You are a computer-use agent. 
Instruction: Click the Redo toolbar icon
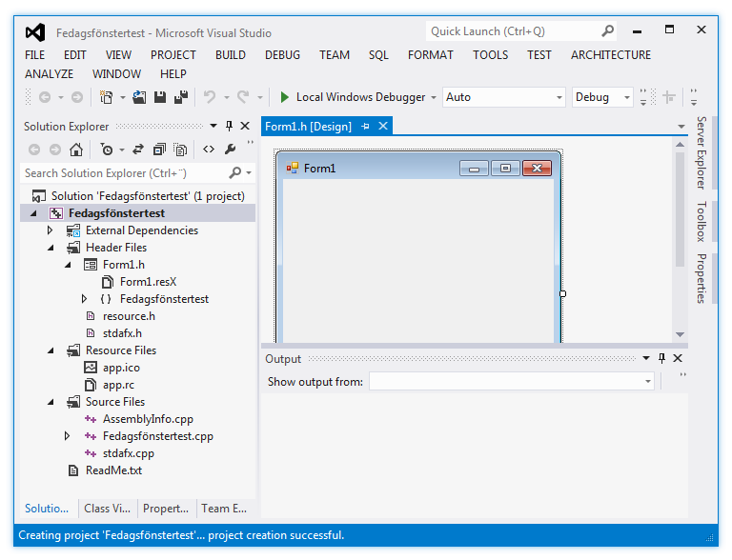pos(243,97)
